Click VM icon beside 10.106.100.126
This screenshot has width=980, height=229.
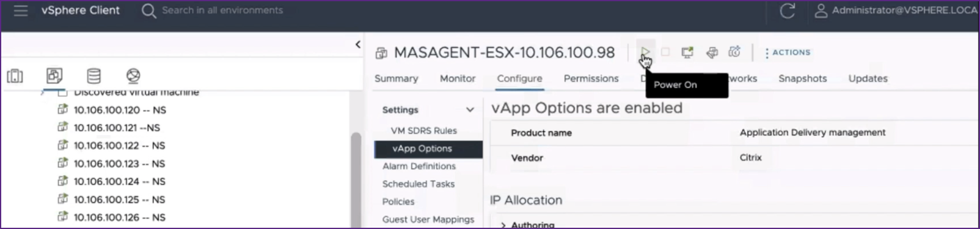[62, 217]
